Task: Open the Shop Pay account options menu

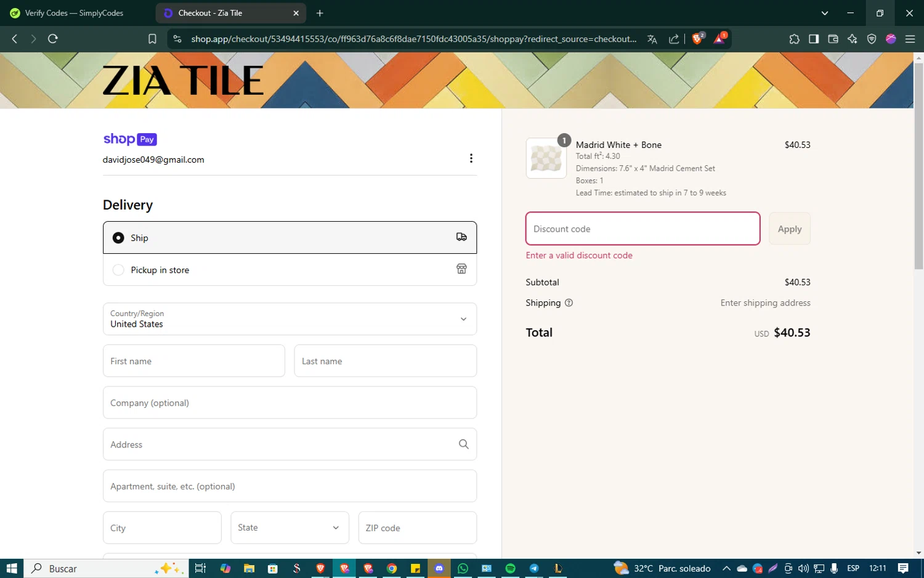Action: pyautogui.click(x=471, y=158)
